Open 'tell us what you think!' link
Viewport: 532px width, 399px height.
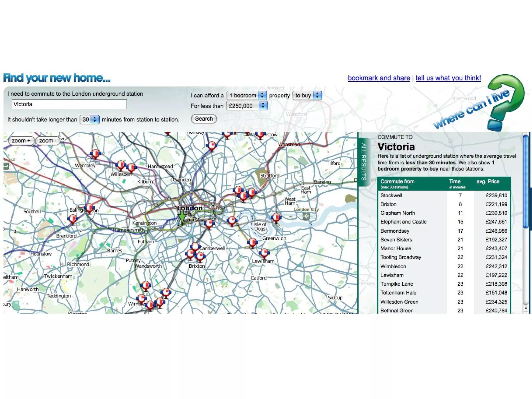pyautogui.click(x=448, y=78)
